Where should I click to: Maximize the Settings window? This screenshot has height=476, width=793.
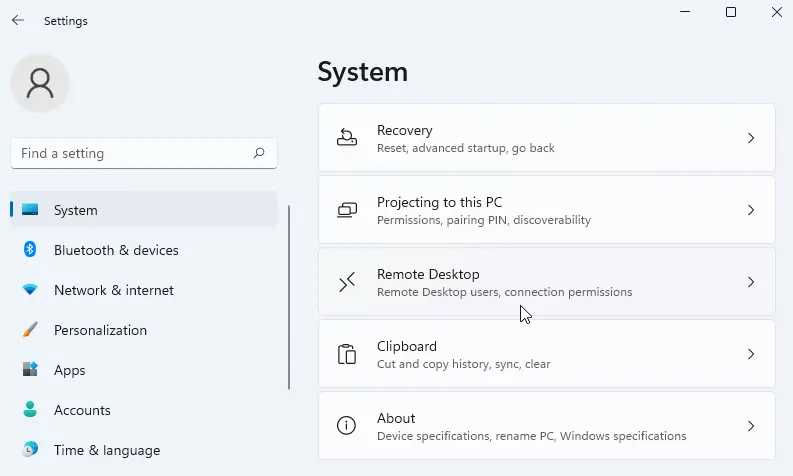point(731,12)
